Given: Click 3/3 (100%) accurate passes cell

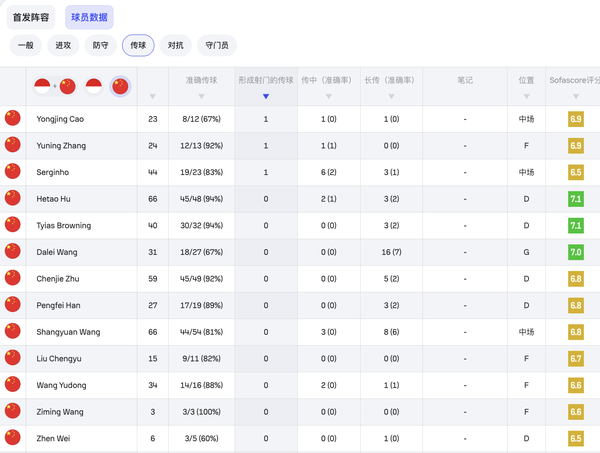Looking at the screenshot, I should pos(202,412).
